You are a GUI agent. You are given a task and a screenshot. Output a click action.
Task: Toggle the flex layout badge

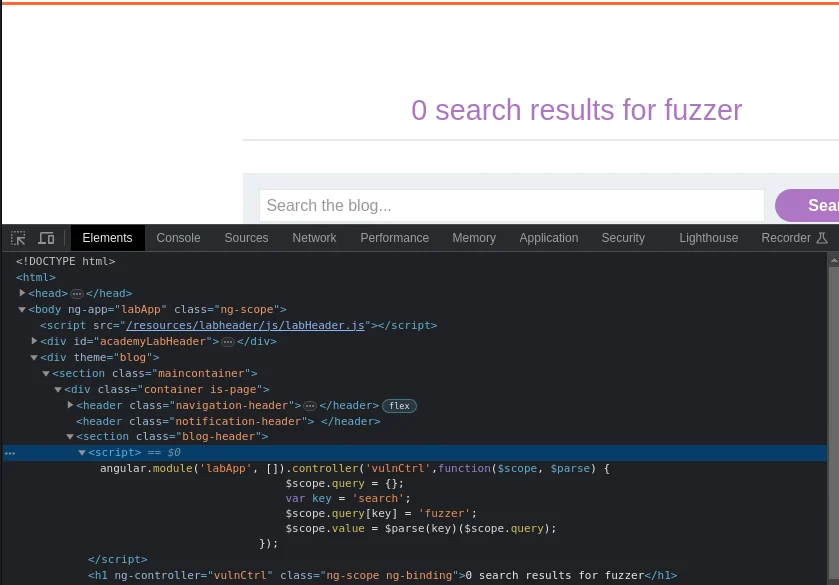[399, 406]
